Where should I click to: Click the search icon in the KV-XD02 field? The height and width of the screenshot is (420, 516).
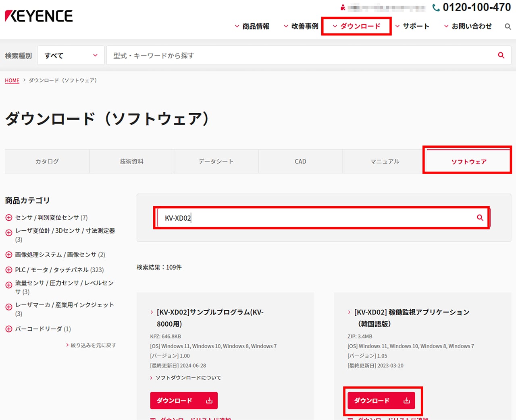480,218
